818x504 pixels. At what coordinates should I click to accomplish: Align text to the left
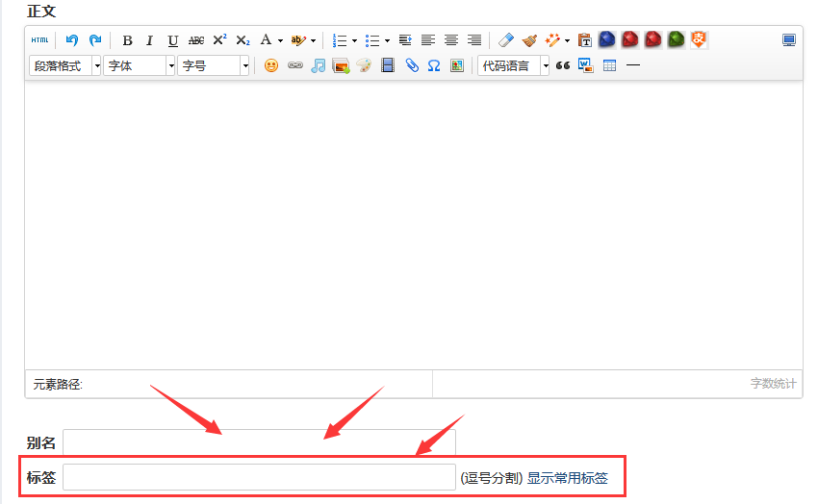(428, 40)
